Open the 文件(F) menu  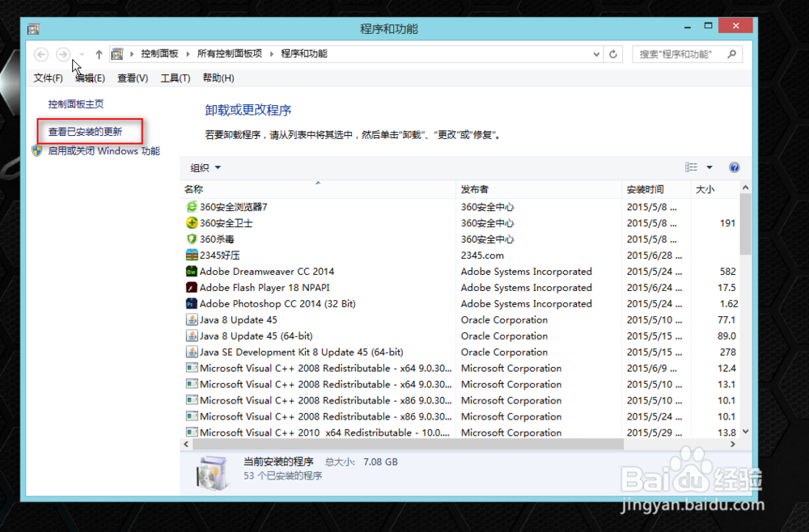(x=48, y=78)
